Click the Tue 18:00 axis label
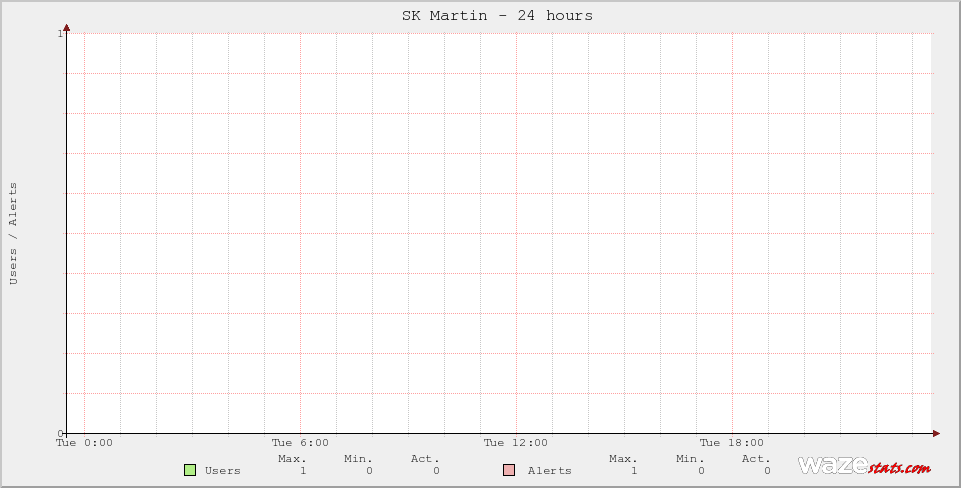 [x=732, y=443]
